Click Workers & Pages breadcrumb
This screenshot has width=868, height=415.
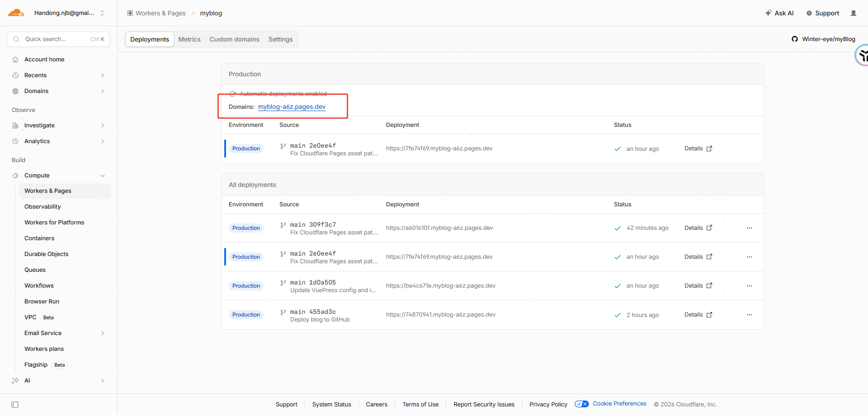pos(160,13)
